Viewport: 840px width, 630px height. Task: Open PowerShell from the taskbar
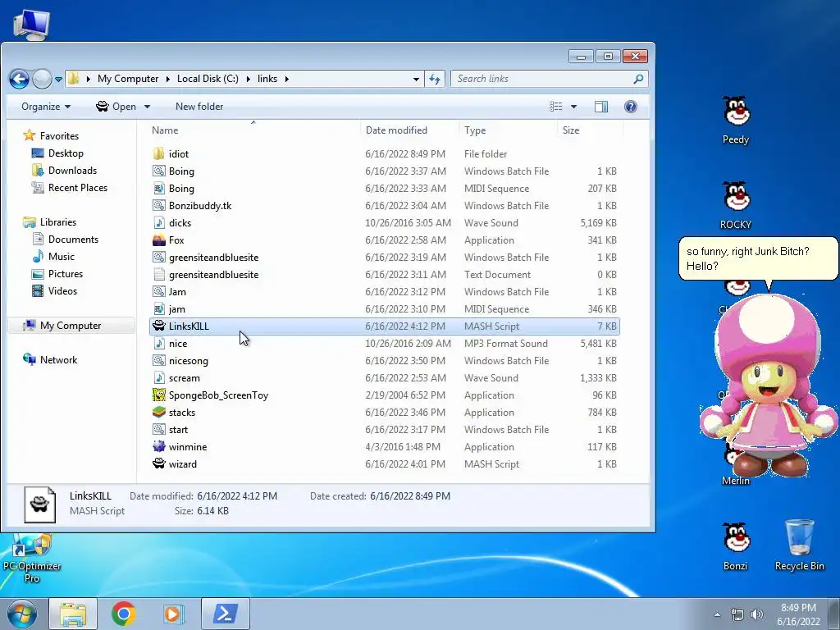click(x=225, y=614)
